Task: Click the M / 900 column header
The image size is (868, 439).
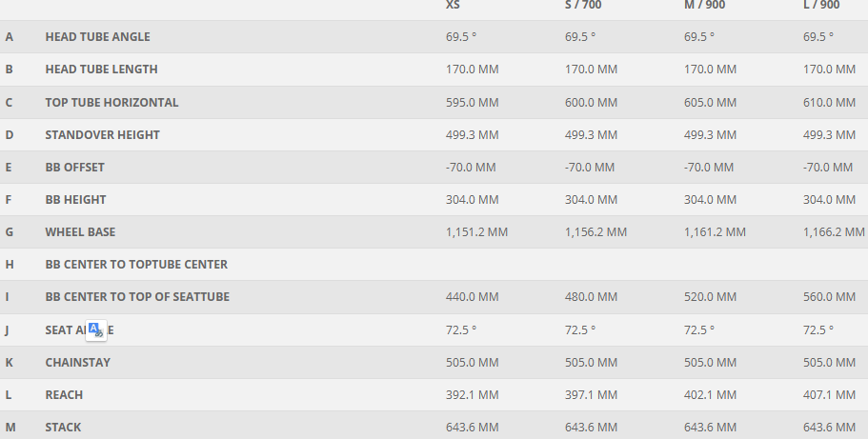Action: tap(703, 6)
